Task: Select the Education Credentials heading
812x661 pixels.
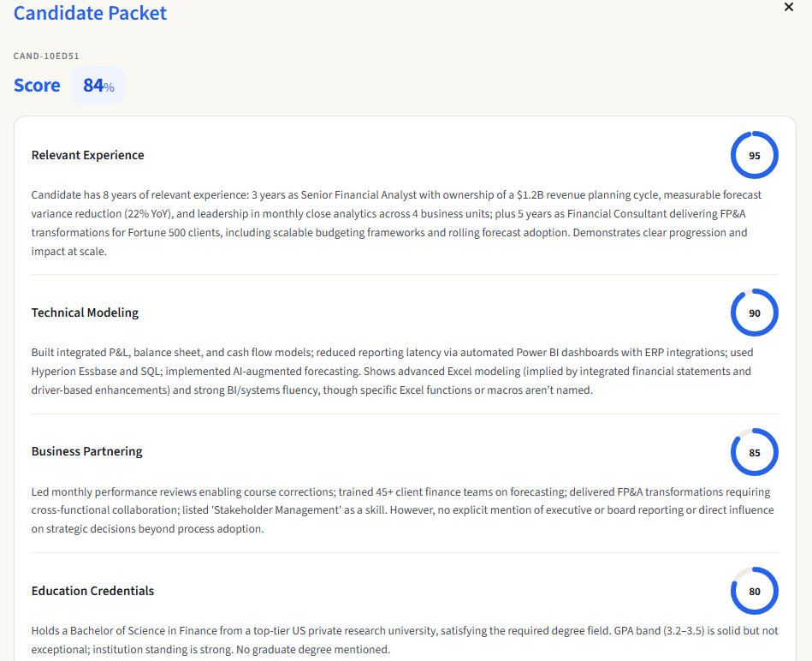Action: tap(92, 591)
